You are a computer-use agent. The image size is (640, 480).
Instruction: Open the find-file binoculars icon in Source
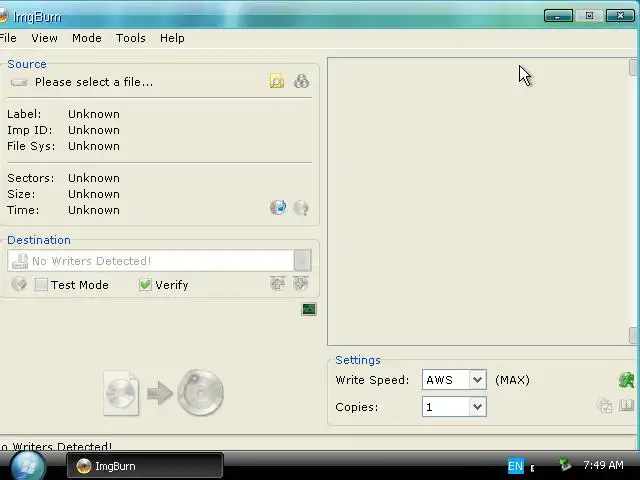point(302,81)
